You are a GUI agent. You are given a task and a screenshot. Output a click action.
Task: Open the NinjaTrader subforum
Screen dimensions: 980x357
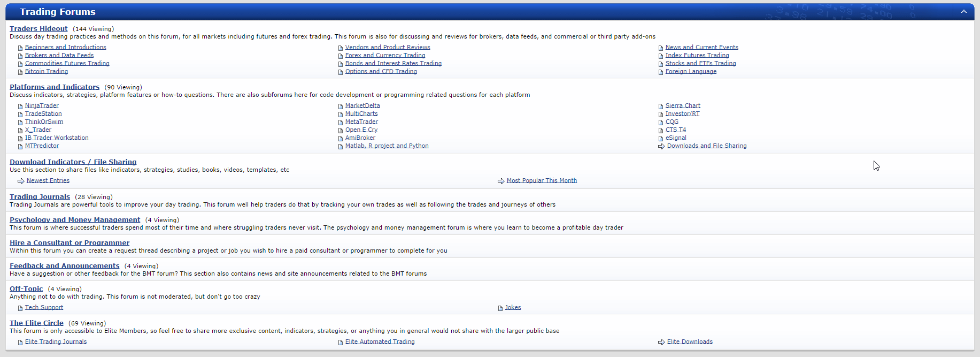coord(42,105)
